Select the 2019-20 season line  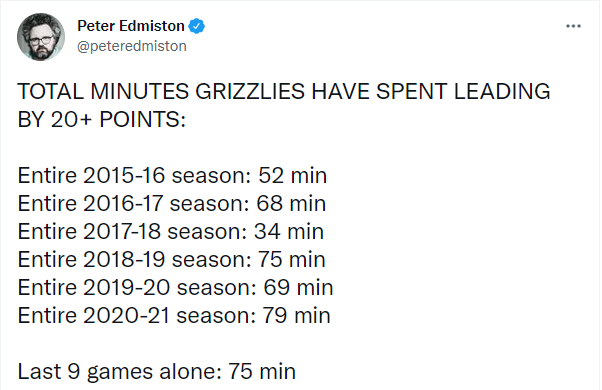tap(175, 288)
